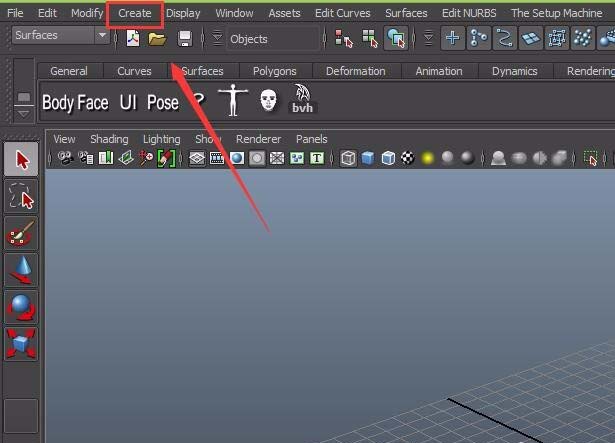The width and height of the screenshot is (615, 443).
Task: Enable use all lights yellow bulb icon
Action: click(x=428, y=158)
